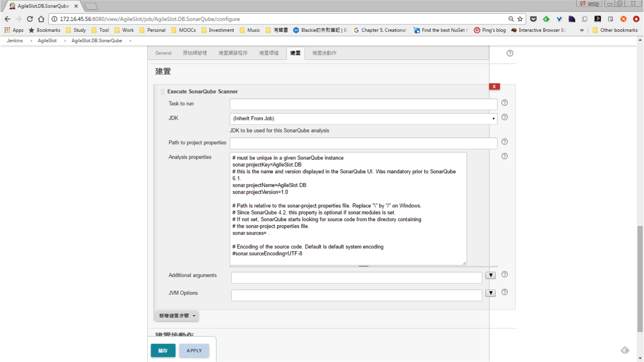Click inside the Analysis properties text area
The width and height of the screenshot is (644, 362).
(x=348, y=209)
